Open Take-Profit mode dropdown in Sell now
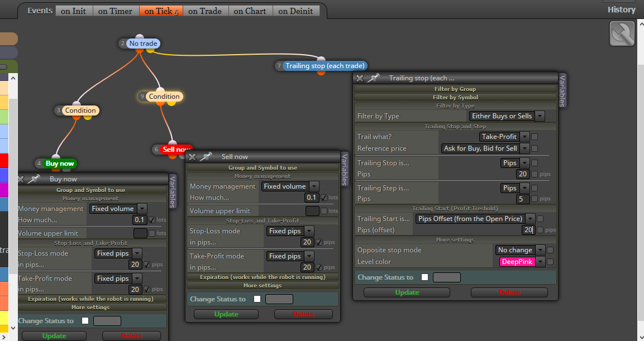The height and width of the screenshot is (341, 644). (290, 256)
